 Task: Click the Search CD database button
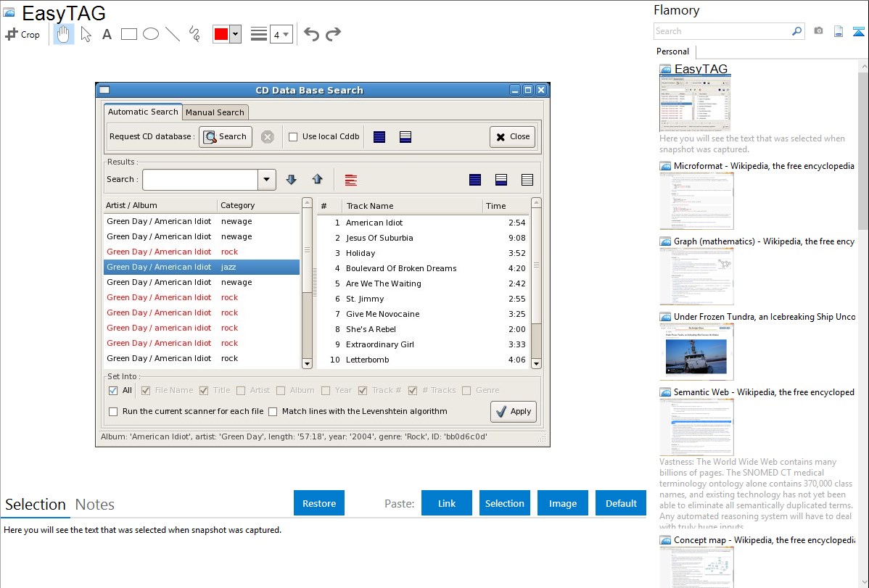(226, 137)
